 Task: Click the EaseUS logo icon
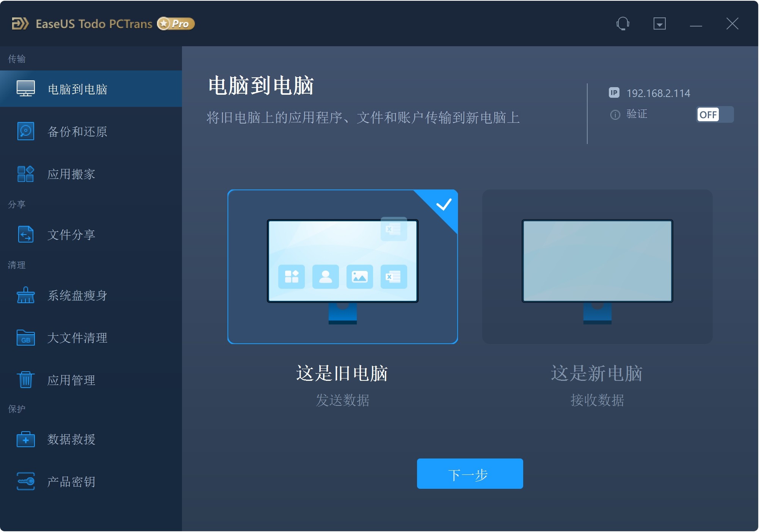tap(20, 23)
